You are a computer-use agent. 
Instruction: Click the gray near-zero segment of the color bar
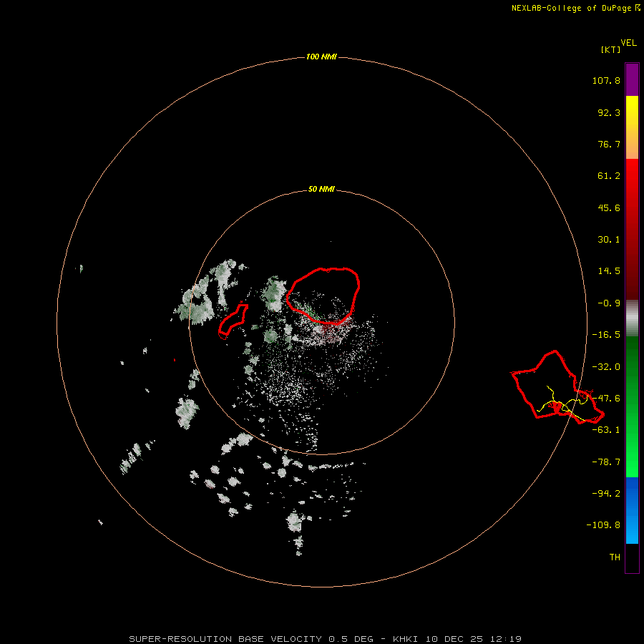click(x=632, y=318)
